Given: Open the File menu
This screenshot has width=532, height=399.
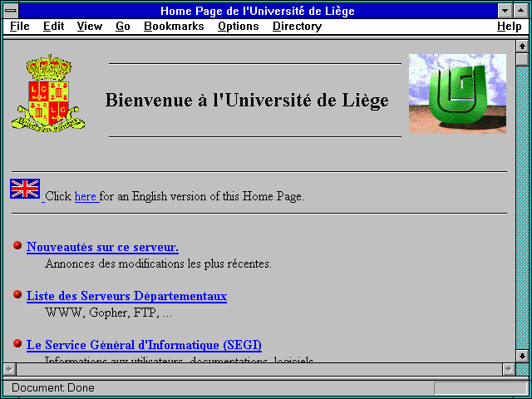Looking at the screenshot, I should pyautogui.click(x=20, y=26).
